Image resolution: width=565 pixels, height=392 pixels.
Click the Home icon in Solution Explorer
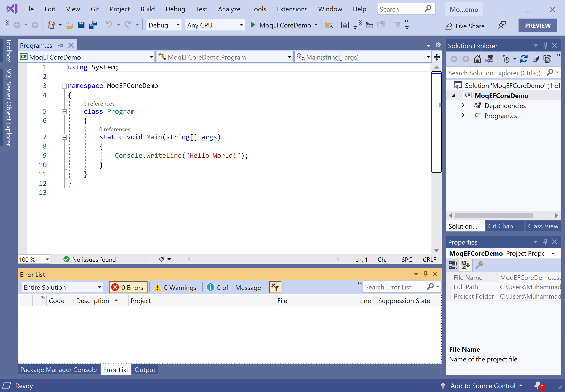(477, 59)
